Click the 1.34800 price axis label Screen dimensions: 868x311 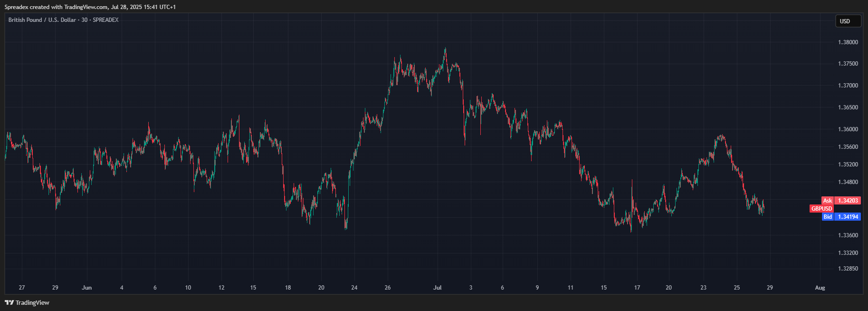[x=848, y=182]
